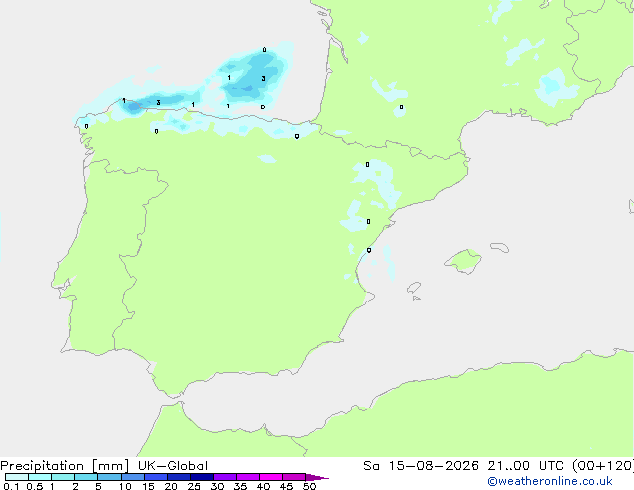Click the purple above-50 arrow on legend
This screenshot has height=490, width=634.
[x=317, y=477]
